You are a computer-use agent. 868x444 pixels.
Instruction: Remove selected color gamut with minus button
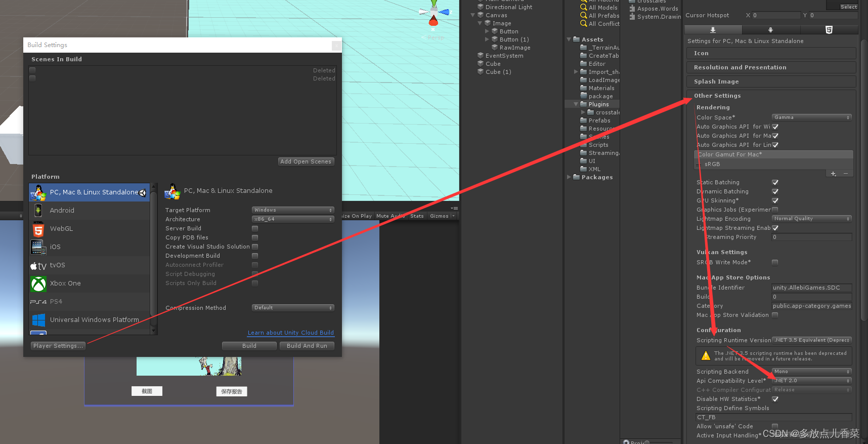tap(846, 174)
